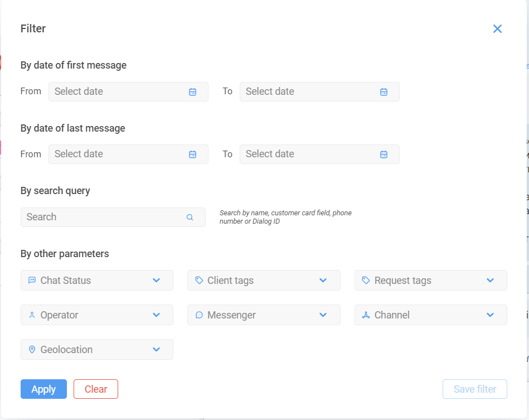
Task: Apply the filter
Action: pyautogui.click(x=43, y=389)
